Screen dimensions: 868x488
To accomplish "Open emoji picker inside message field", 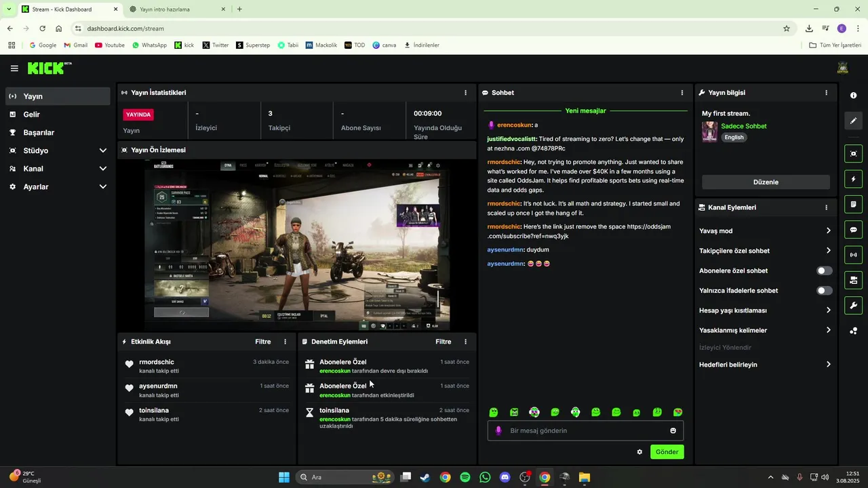I will pos(673,430).
